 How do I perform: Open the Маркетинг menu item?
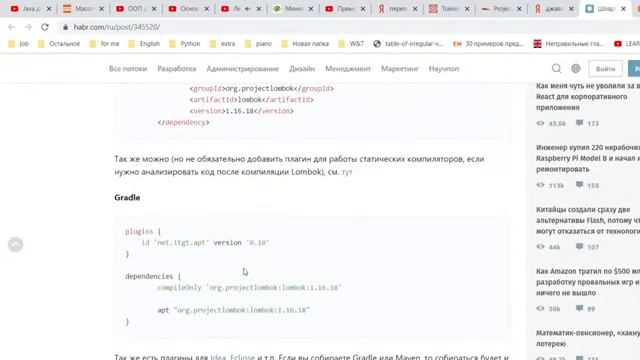400,69
